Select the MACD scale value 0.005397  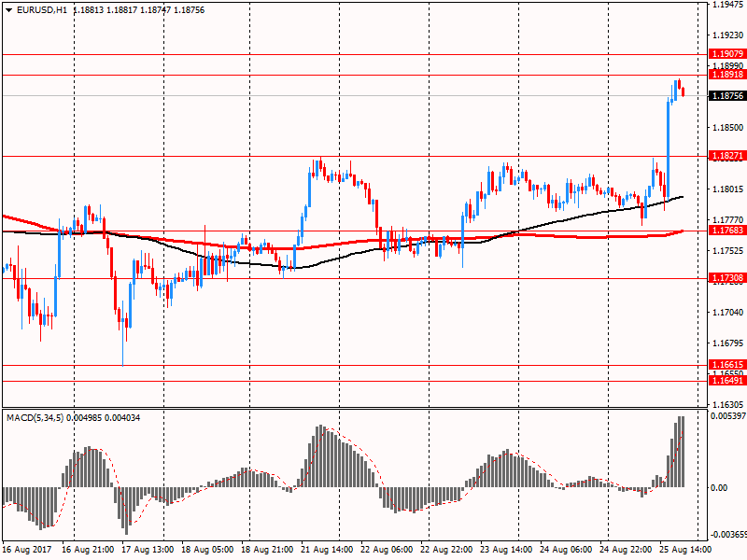pos(728,416)
